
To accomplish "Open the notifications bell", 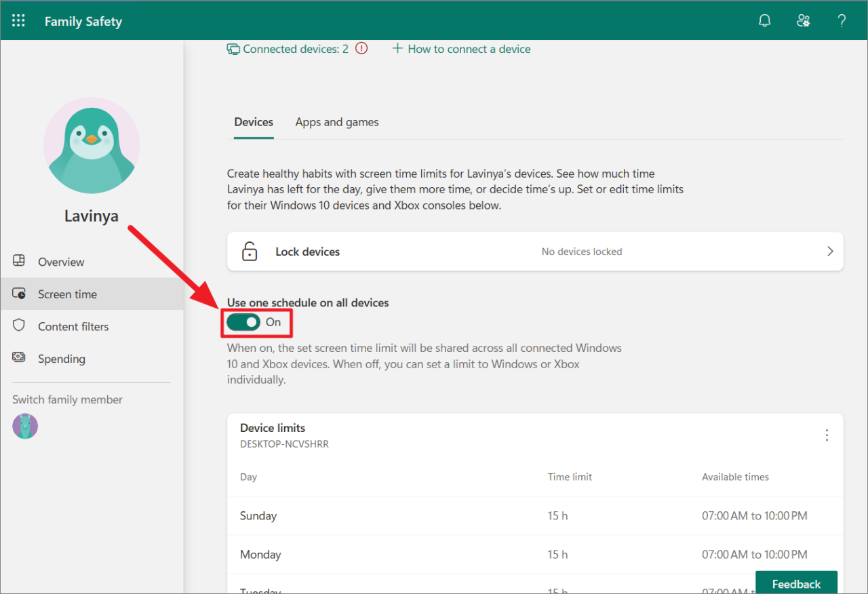I will coord(765,21).
